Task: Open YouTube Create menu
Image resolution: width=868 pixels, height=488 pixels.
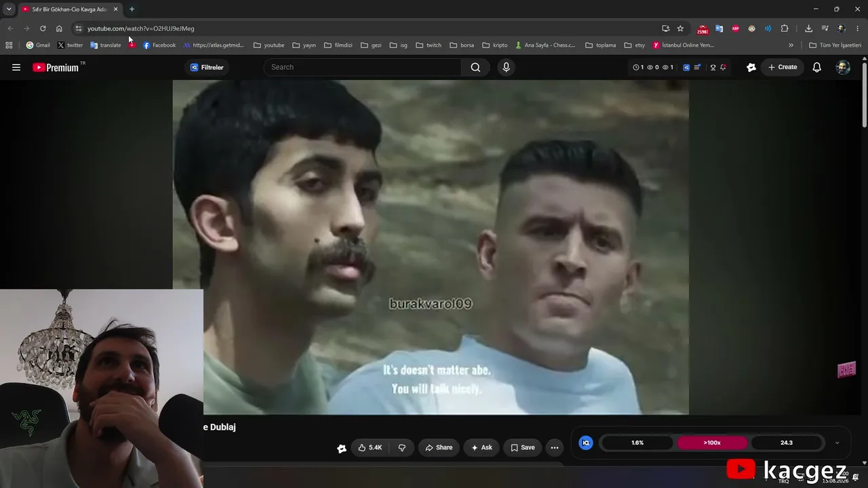Action: (783, 67)
